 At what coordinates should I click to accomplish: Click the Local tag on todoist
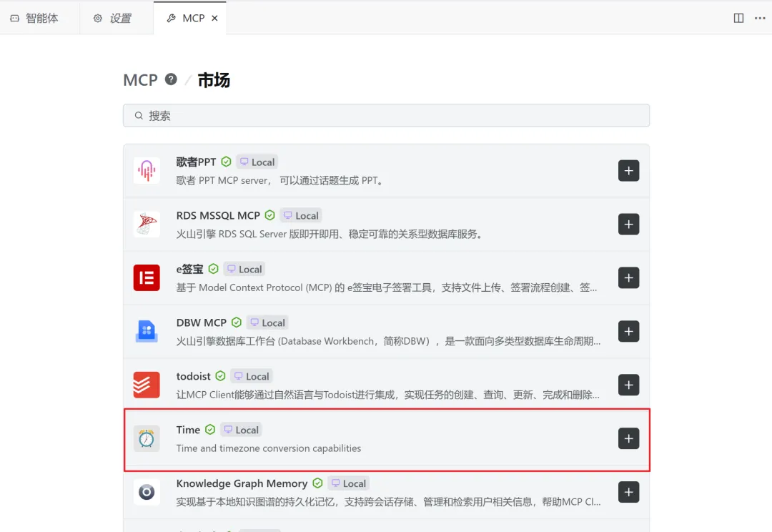coord(252,376)
